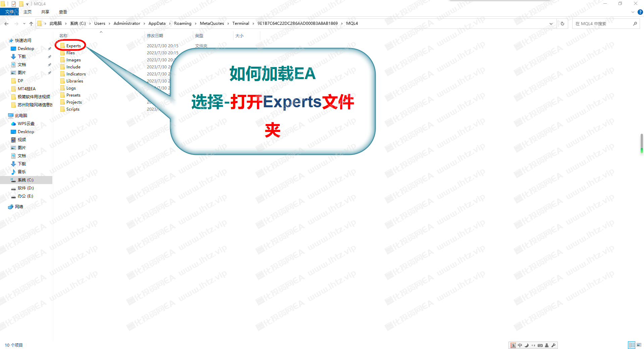Screen dimensions: 644x349
Task: Click the search MQL4 input field
Action: pyautogui.click(x=602, y=23)
